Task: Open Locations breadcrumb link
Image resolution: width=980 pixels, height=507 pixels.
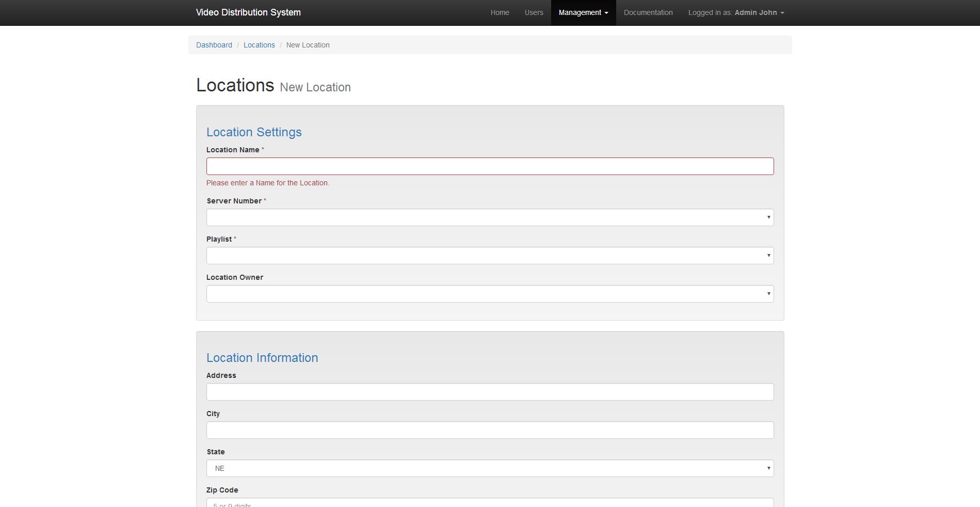Action: coord(259,45)
